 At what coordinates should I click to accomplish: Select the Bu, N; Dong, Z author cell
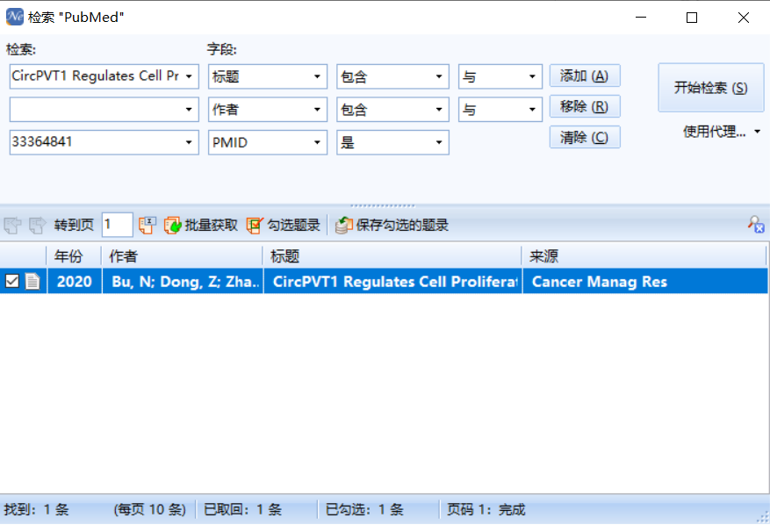click(x=183, y=282)
